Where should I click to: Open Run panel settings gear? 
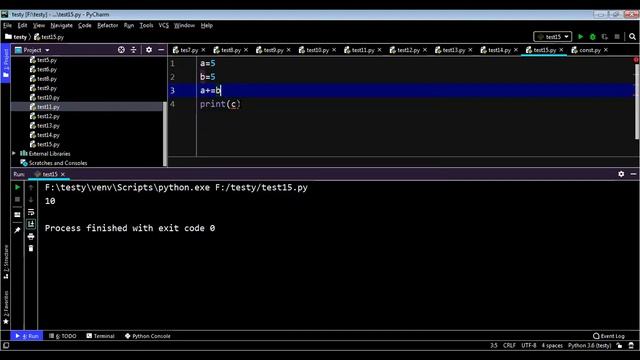pyautogui.click(x=621, y=174)
